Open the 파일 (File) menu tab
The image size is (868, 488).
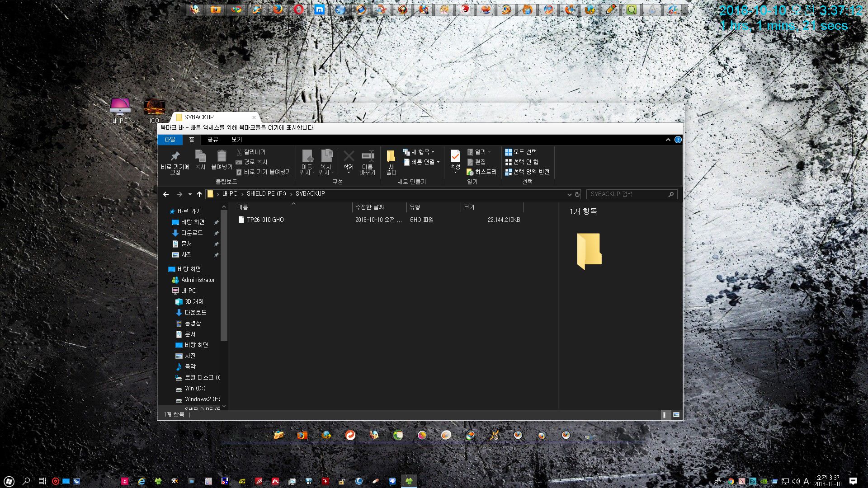170,140
